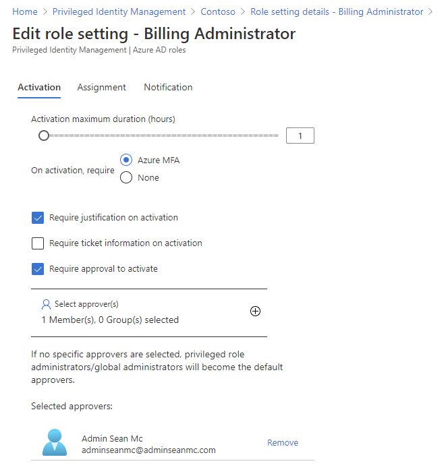Click the activation duration slider handle
The width and height of the screenshot is (448, 476).
tap(44, 136)
